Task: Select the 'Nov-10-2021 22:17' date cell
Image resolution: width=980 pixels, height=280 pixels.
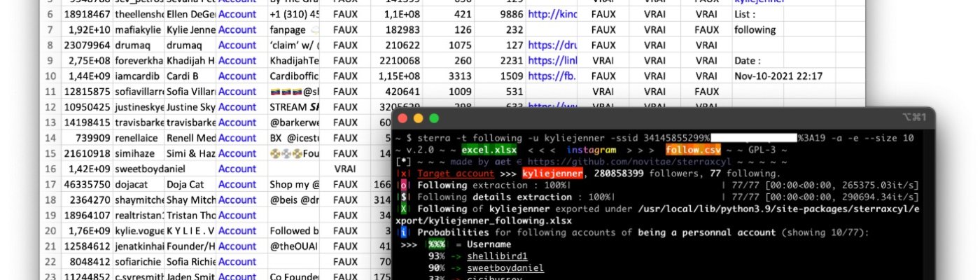Action: 778,76
